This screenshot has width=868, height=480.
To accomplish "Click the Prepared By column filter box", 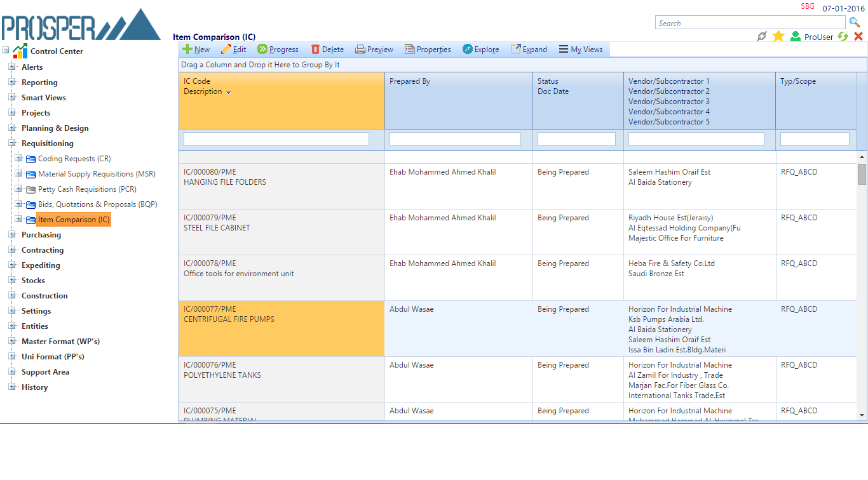I will (x=455, y=139).
